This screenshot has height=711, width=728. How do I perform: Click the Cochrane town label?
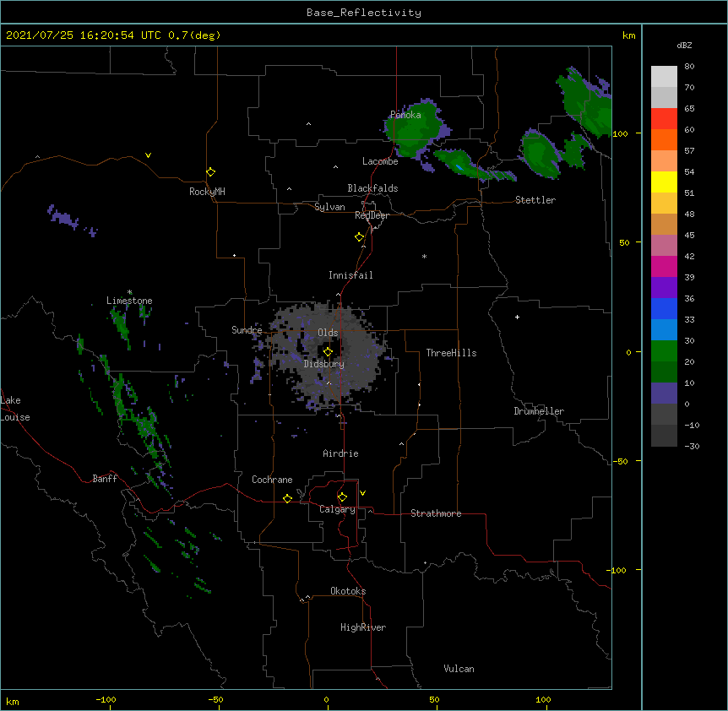point(272,480)
